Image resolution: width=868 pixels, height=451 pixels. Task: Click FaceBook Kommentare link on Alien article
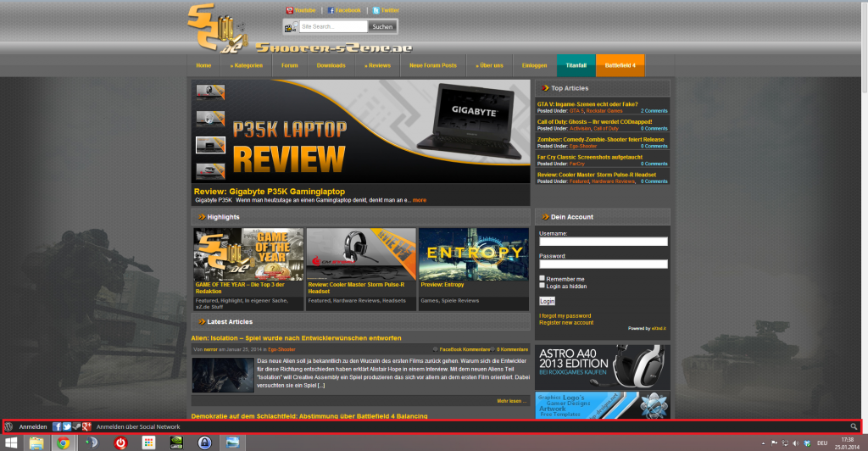465,350
